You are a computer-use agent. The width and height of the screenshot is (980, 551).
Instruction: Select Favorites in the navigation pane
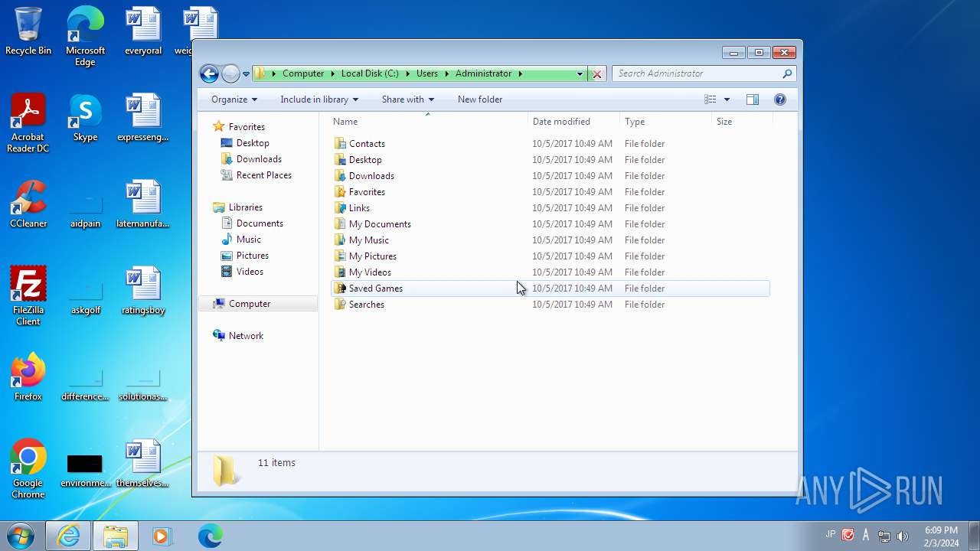tap(247, 127)
